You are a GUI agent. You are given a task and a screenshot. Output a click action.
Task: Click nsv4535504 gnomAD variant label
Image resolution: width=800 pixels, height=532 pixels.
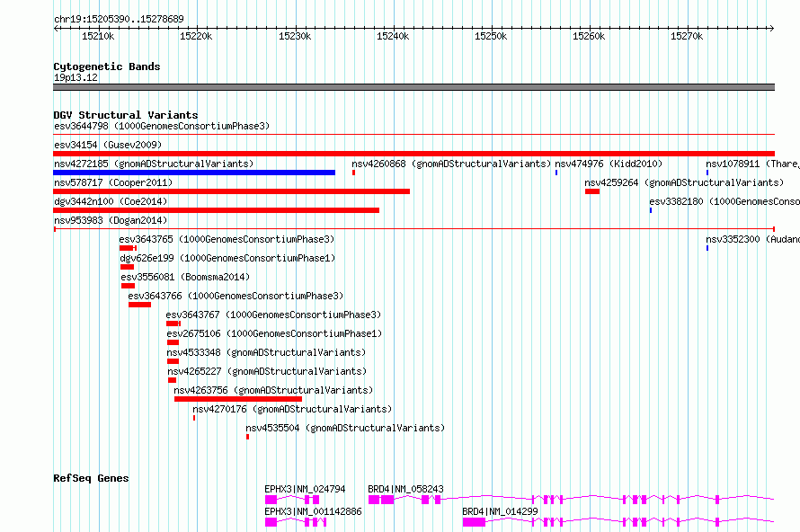coord(345,428)
